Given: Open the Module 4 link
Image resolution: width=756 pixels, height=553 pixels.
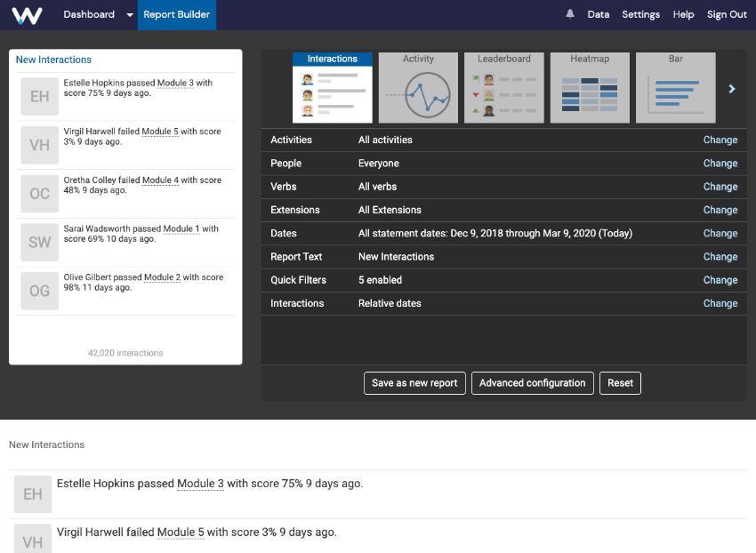Looking at the screenshot, I should (x=161, y=180).
